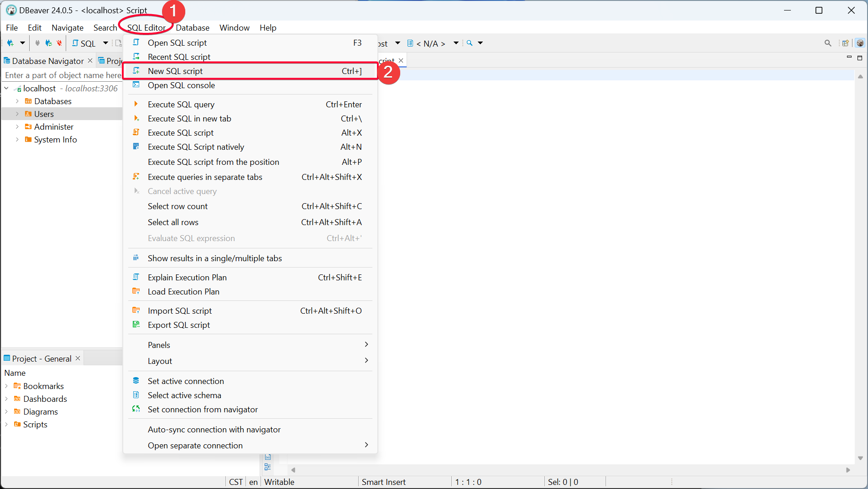868x489 pixels.
Task: Click the Load Execution Plan icon
Action: click(x=136, y=291)
